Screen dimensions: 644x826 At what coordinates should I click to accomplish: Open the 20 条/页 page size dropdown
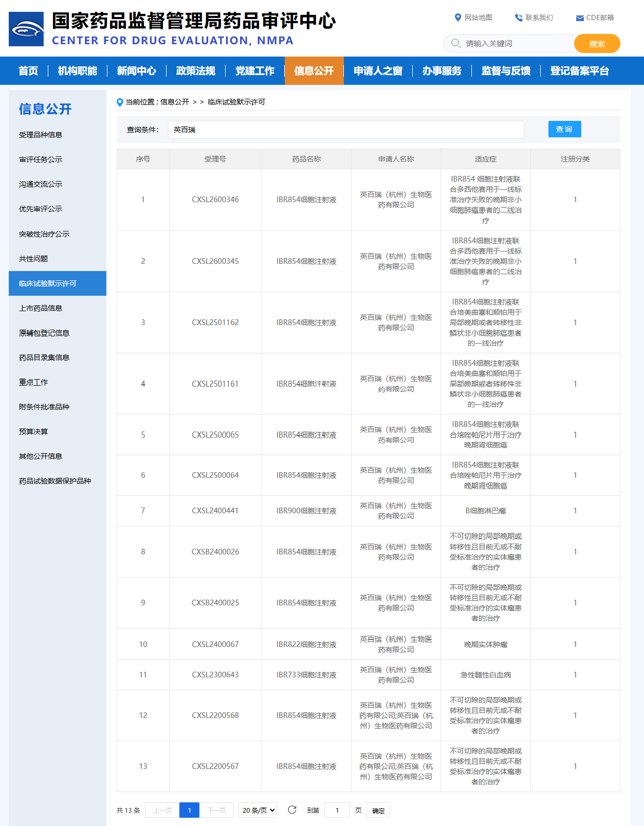pyautogui.click(x=257, y=810)
